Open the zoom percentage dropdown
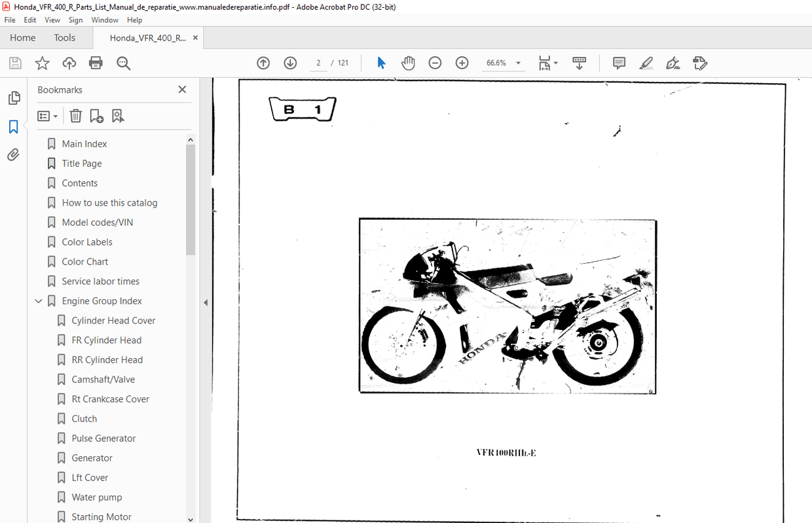Screen dimensions: 812x523 [x=517, y=63]
